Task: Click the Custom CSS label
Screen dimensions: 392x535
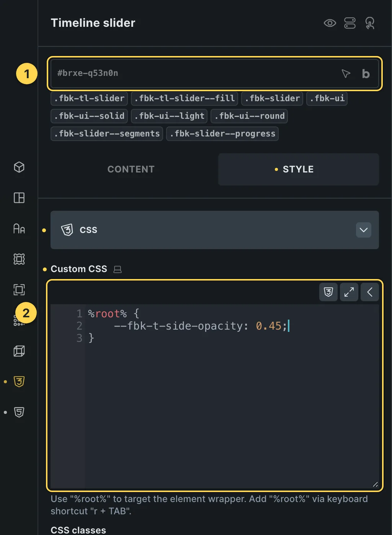Action: pos(79,269)
